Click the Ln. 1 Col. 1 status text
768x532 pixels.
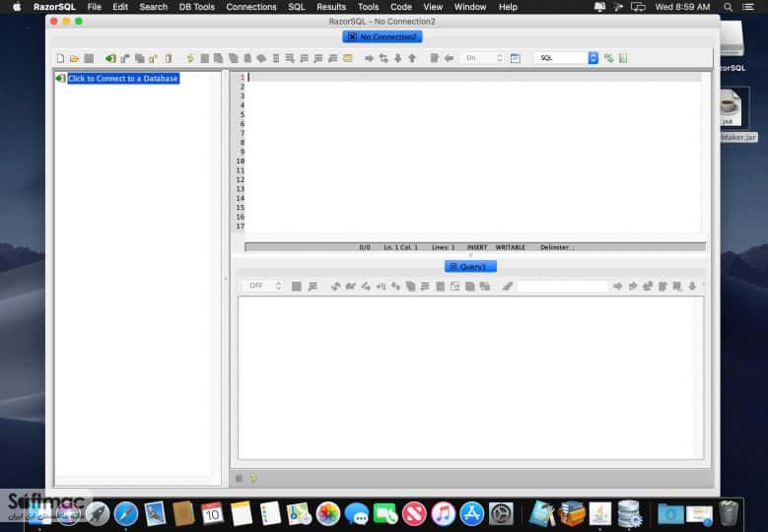(400, 247)
